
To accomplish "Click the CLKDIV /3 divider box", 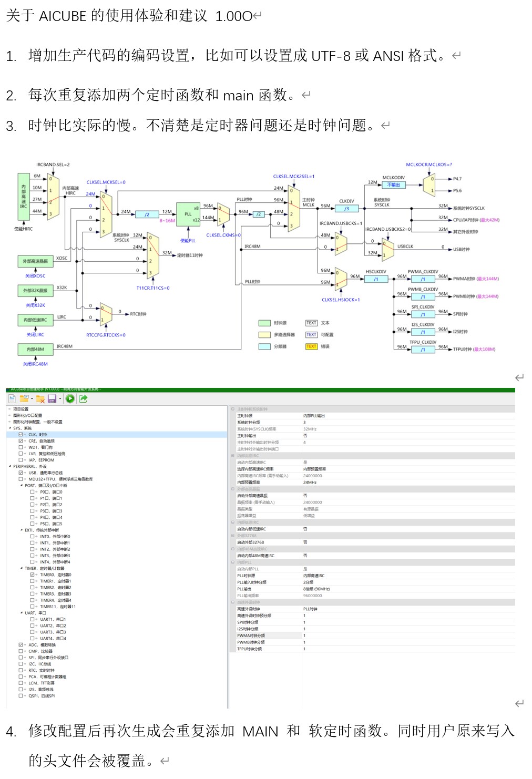I will coord(346,209).
